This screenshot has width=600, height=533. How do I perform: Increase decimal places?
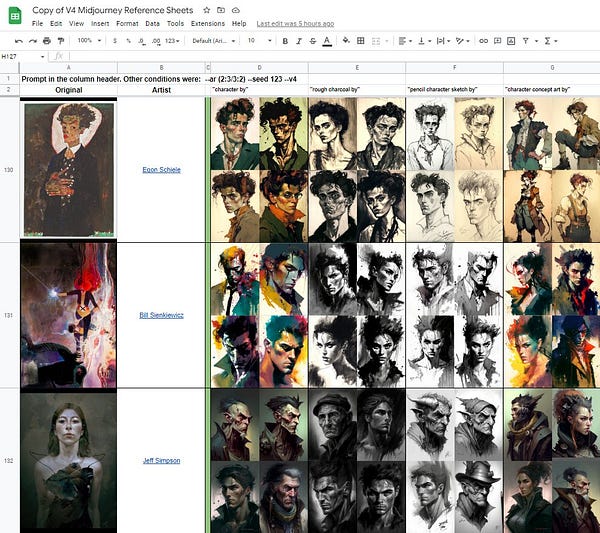tap(156, 41)
